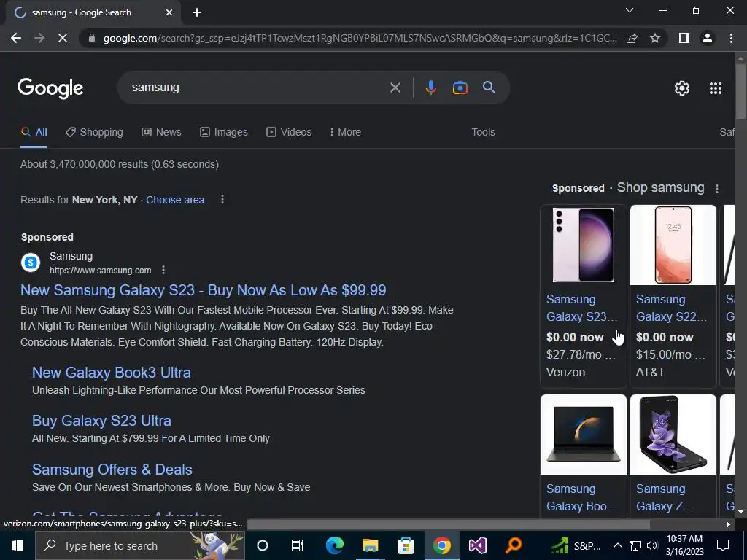Open Windows Start menu
The height and width of the screenshot is (560, 747).
pyautogui.click(x=18, y=545)
